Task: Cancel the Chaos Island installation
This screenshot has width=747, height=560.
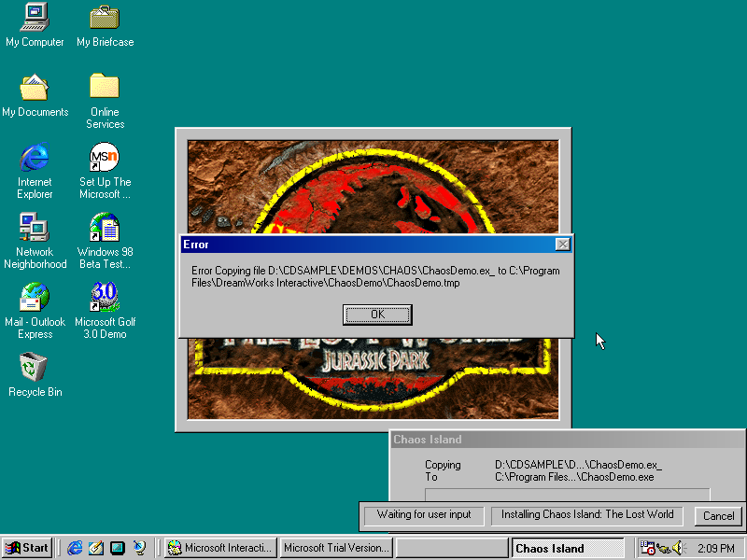Action: click(718, 516)
